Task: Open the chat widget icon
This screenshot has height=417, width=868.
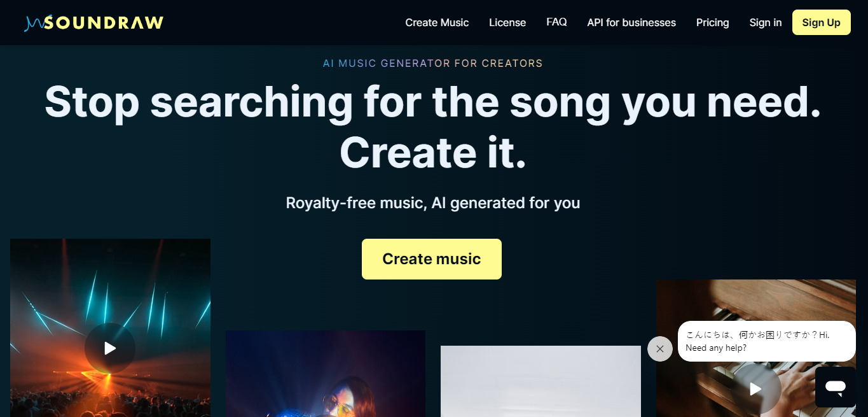Action: tap(835, 387)
